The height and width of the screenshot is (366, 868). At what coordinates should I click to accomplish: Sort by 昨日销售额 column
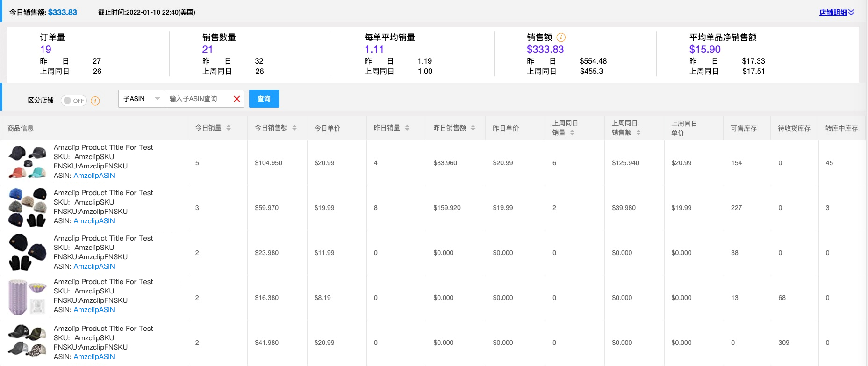473,128
